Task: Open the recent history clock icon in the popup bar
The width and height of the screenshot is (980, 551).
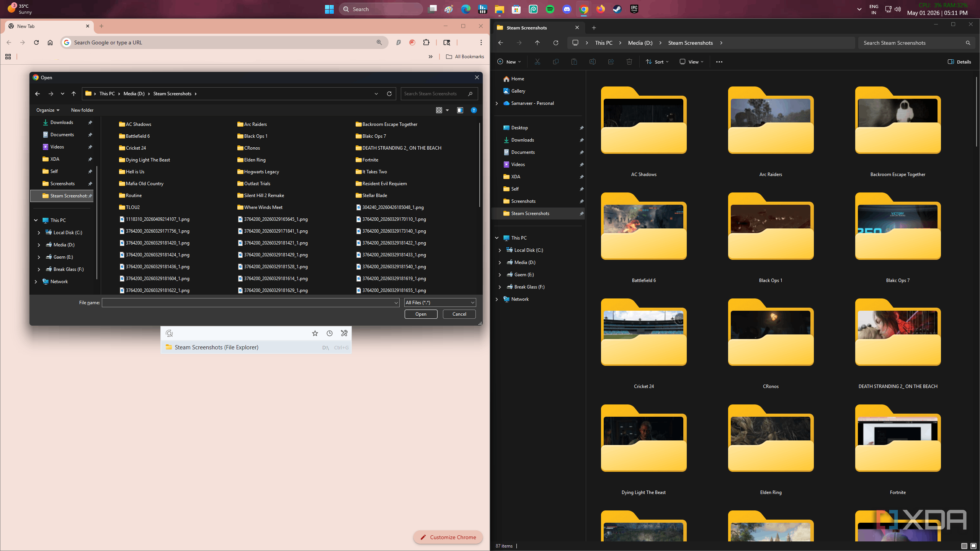Action: [330, 333]
